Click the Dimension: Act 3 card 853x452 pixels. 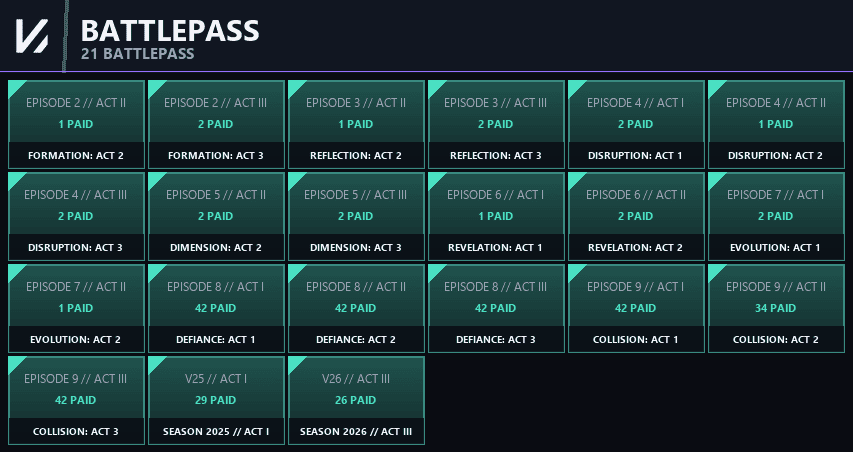point(356,216)
